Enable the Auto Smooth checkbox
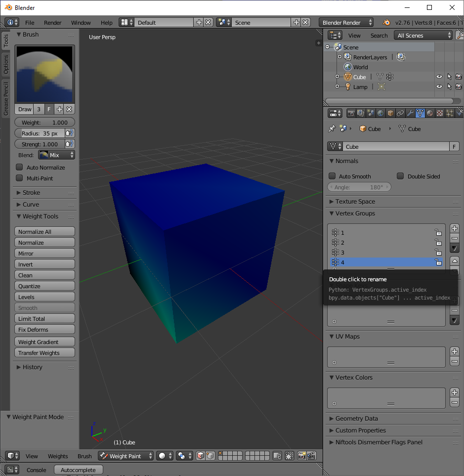Viewport: 464px width, 476px height. tap(332, 176)
